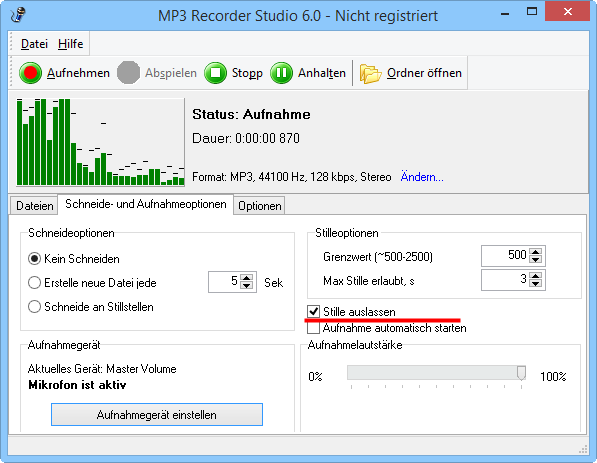Decrease the Grenzwert value with the down arrow
This screenshot has width=597, height=463.
click(536, 259)
